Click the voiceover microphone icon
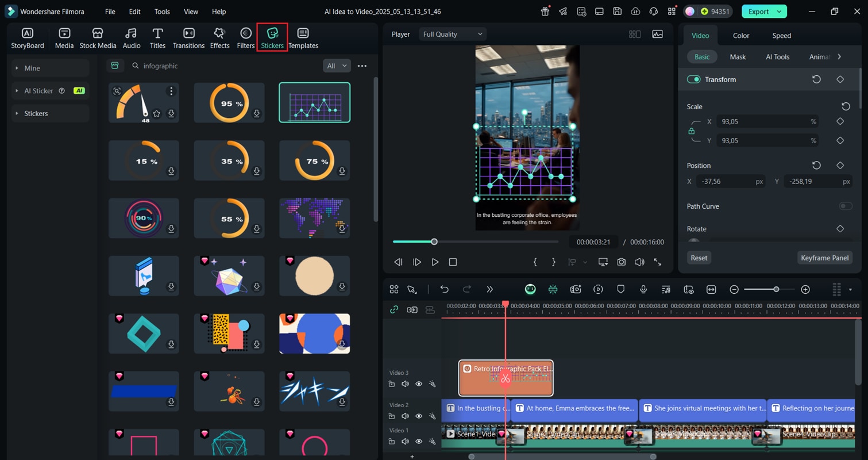868x460 pixels. [x=643, y=289]
